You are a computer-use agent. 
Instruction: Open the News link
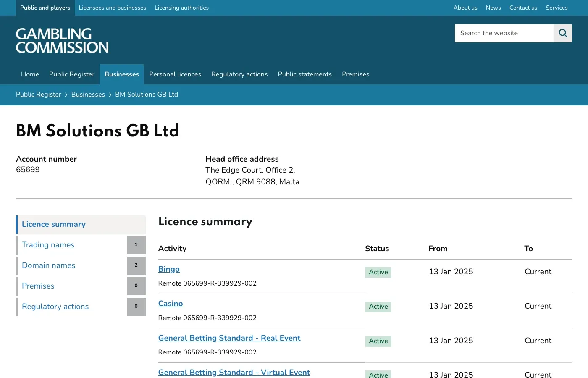pos(493,8)
